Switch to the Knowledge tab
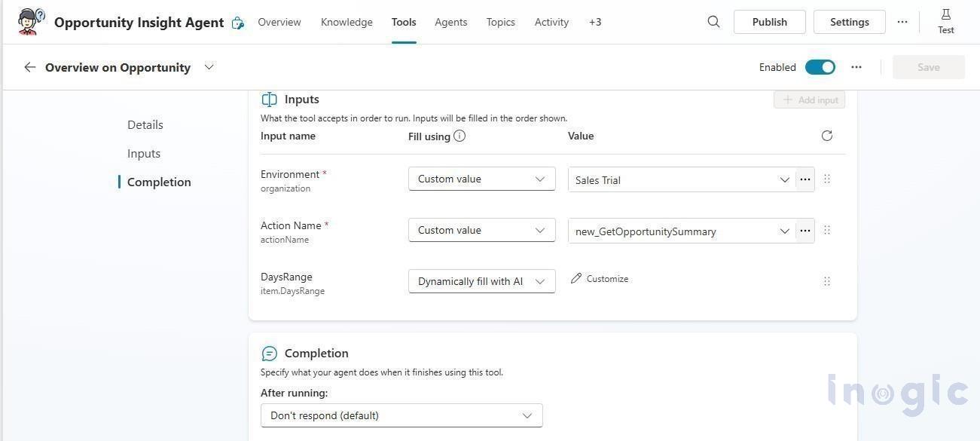Image resolution: width=980 pixels, height=441 pixels. (x=347, y=22)
